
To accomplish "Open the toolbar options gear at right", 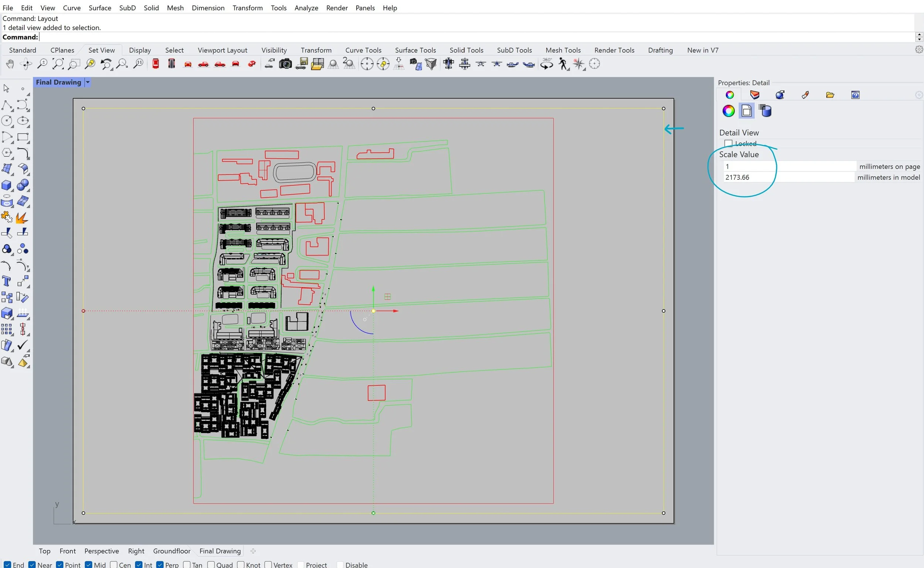I will coord(918,50).
